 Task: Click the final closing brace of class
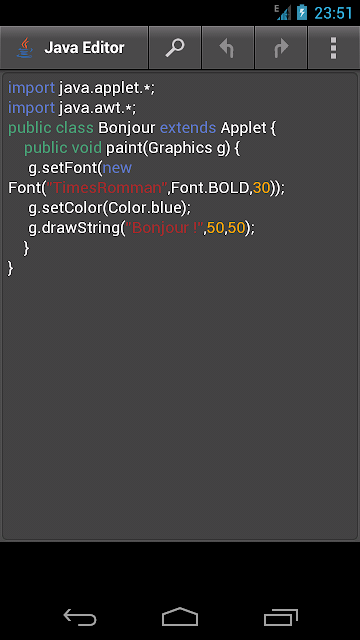11,268
